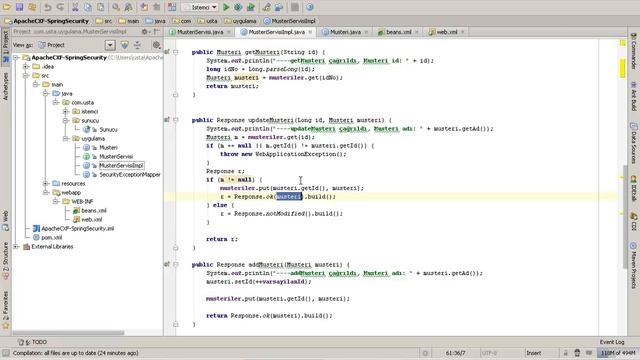
Task: Open the Istemci run configuration dropdown
Action: (200, 7)
